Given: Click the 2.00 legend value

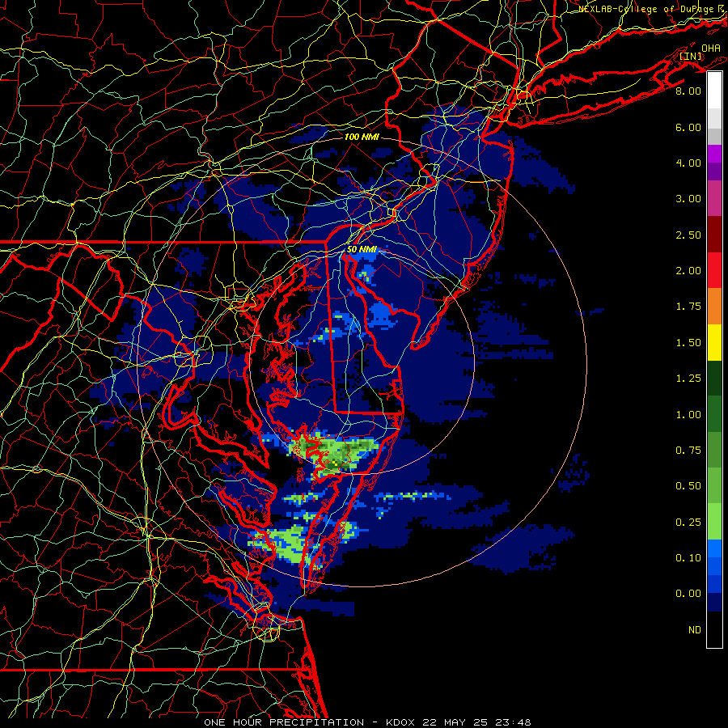Looking at the screenshot, I should [x=688, y=271].
